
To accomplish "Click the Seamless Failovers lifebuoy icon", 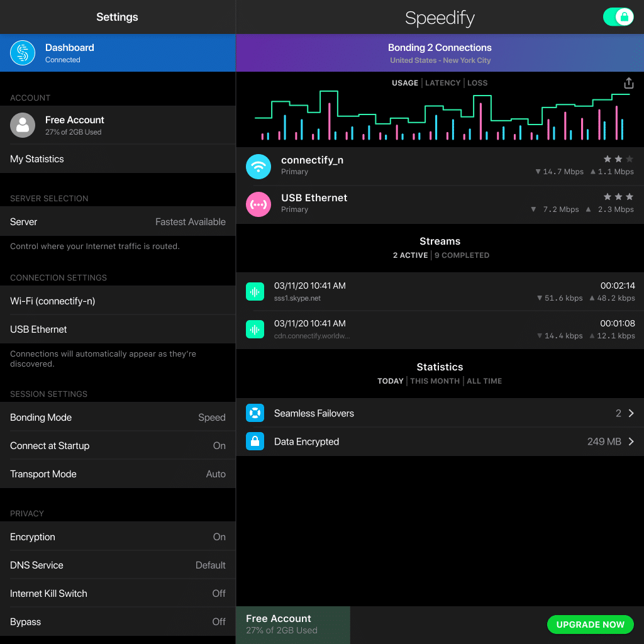I will coord(255,413).
